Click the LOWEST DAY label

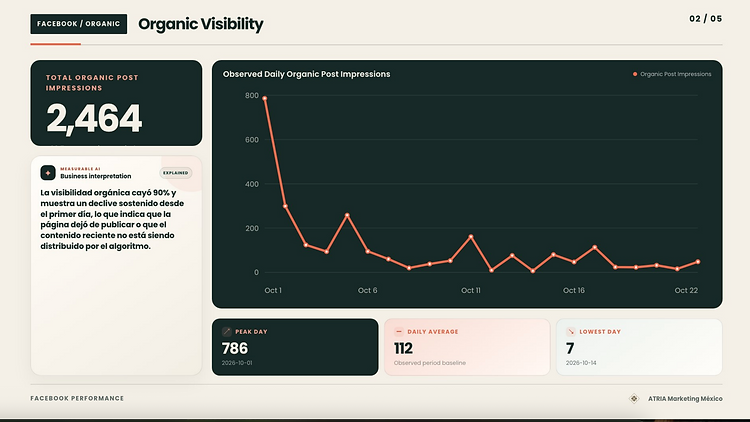[600, 332]
